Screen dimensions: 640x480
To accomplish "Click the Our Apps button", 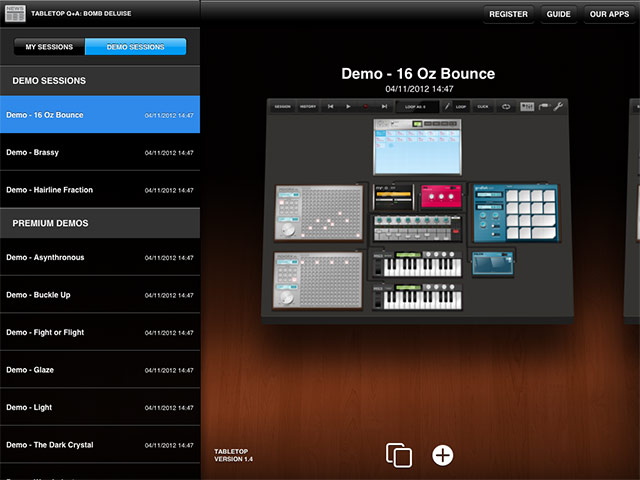I will pos(609,15).
